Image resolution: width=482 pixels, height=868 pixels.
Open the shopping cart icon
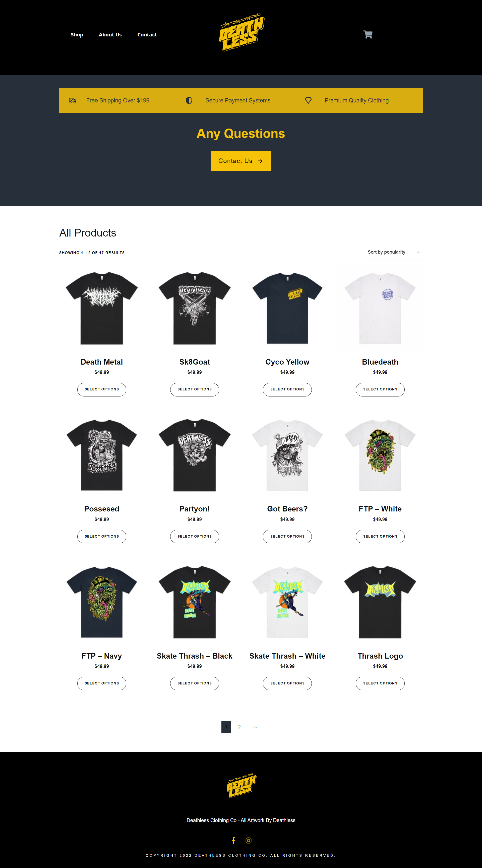click(368, 34)
